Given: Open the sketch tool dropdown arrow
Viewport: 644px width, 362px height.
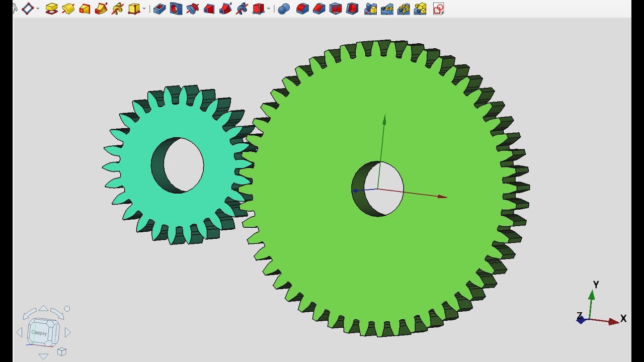Looking at the screenshot, I should (38, 9).
